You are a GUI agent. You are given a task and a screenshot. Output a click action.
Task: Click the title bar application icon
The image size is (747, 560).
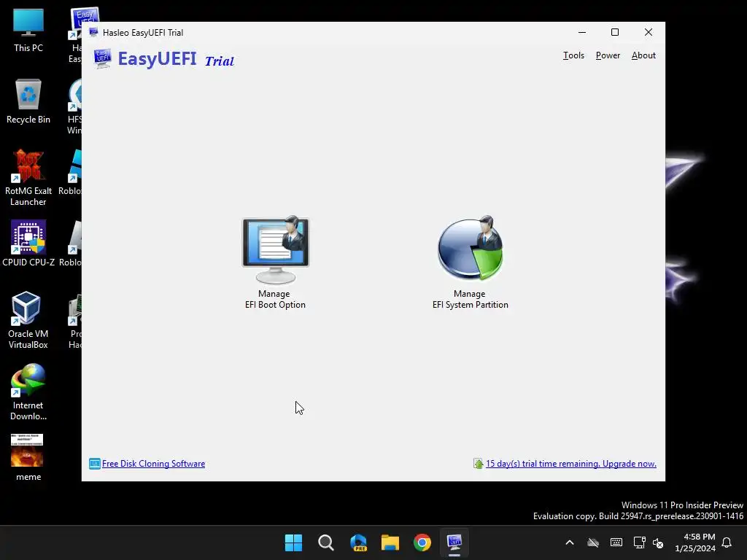94,32
